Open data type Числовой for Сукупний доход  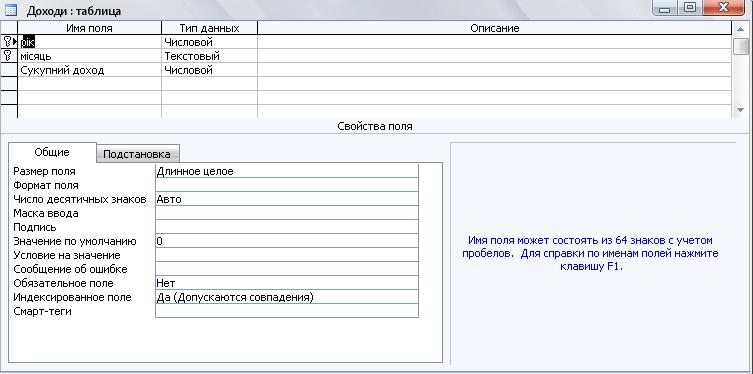[209, 70]
